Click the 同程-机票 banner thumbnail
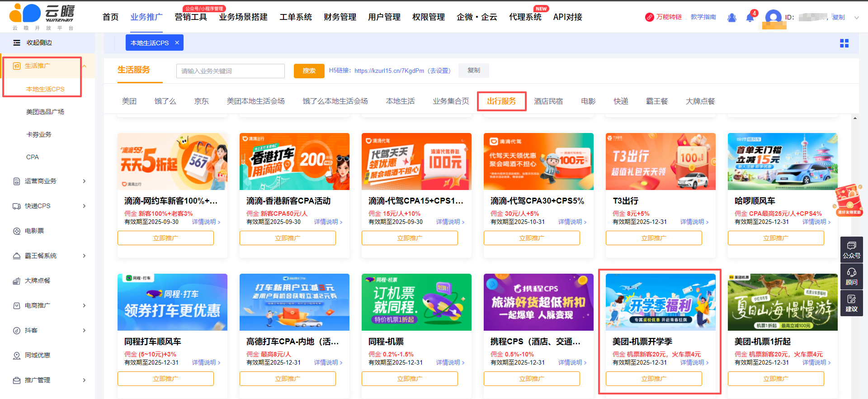868x399 pixels. pyautogui.click(x=416, y=302)
